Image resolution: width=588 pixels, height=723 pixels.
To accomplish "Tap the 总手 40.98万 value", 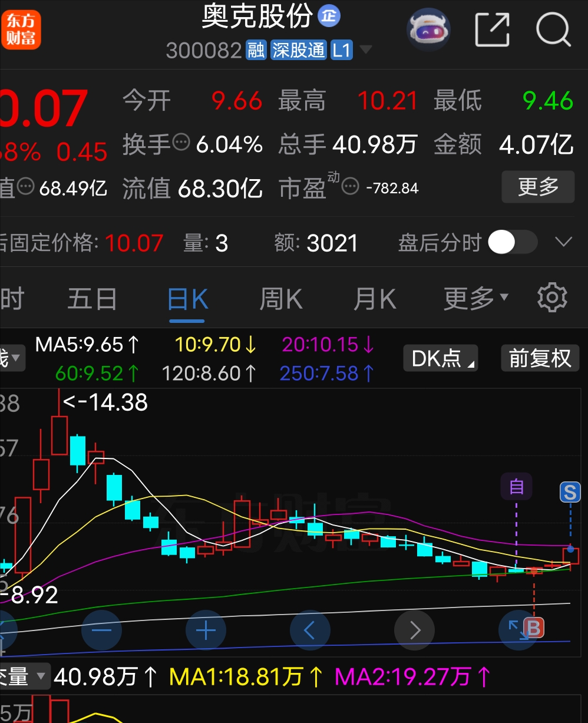I will [375, 144].
